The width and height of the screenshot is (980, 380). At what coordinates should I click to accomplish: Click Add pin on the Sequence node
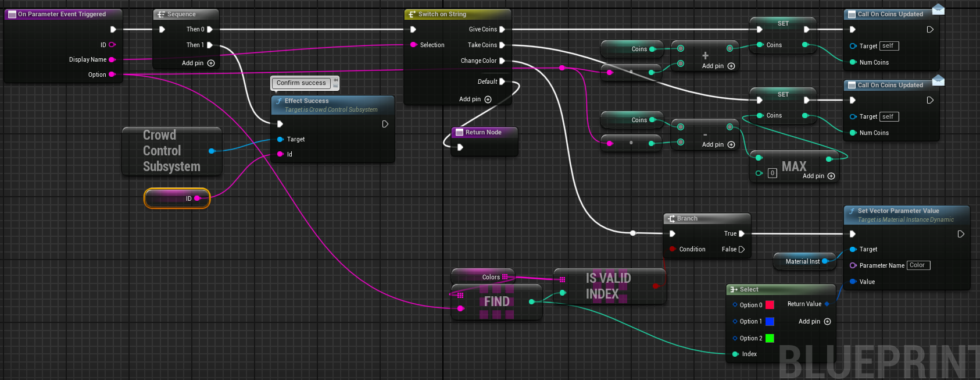210,63
